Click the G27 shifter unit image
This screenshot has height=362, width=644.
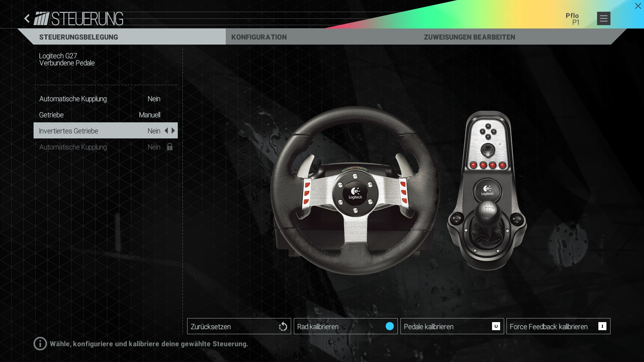487,190
